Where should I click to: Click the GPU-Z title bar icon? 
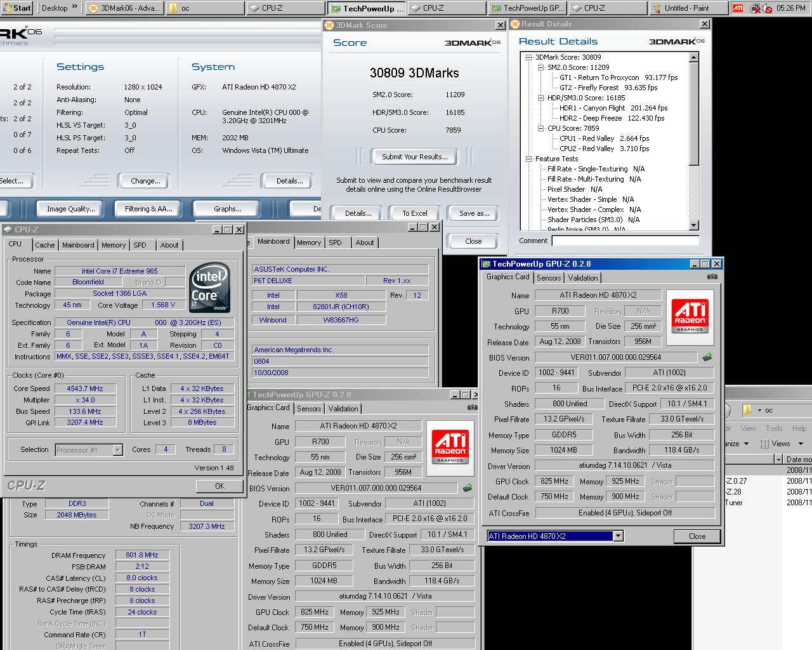click(486, 264)
